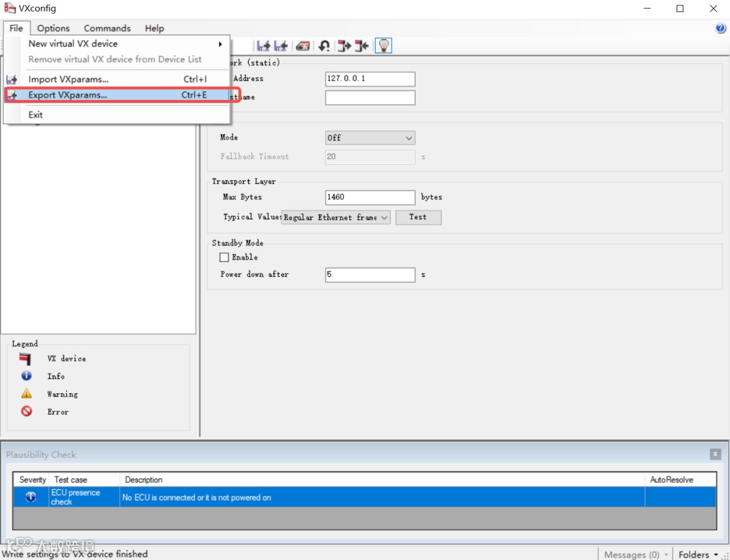
Task: Click the AutoResolve column header
Action: pyautogui.click(x=680, y=480)
